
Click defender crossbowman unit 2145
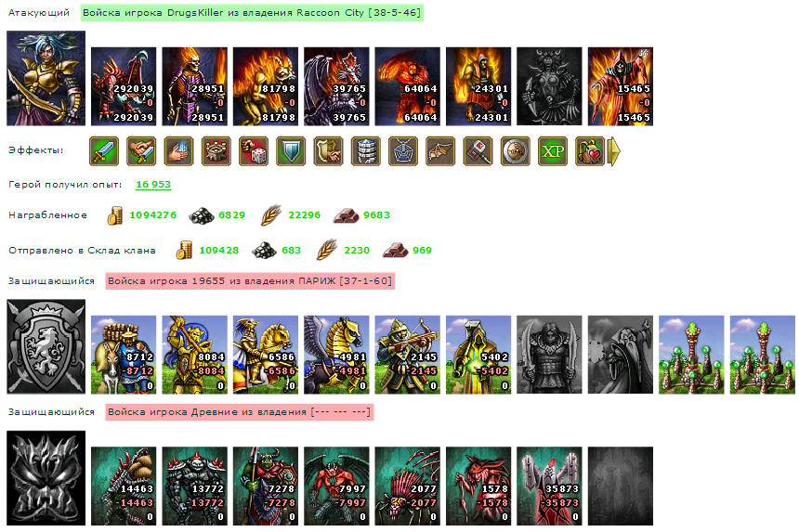[x=408, y=355]
